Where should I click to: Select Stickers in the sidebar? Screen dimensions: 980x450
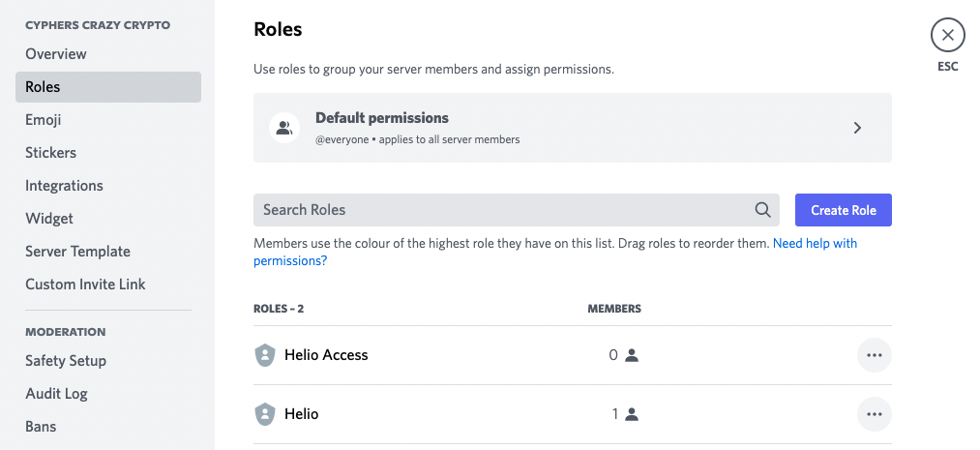click(50, 153)
